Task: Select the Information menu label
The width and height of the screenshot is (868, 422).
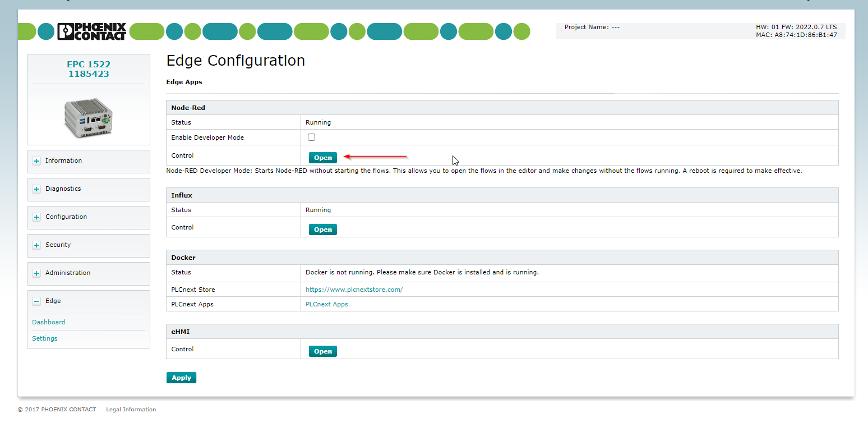Action: (x=63, y=160)
